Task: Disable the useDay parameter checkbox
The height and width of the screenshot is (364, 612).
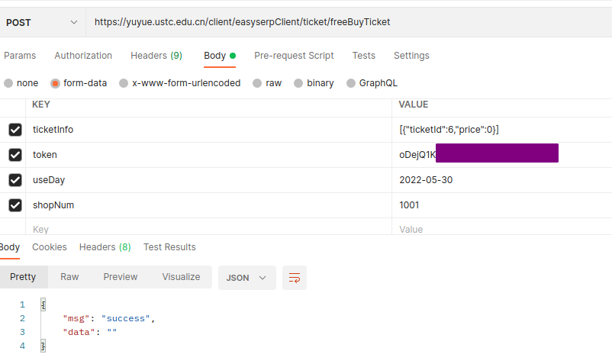Action: 15,180
